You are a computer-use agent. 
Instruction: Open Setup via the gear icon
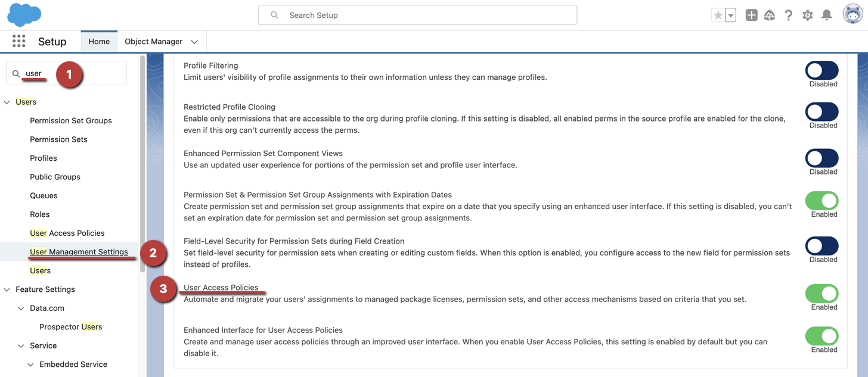coord(808,14)
